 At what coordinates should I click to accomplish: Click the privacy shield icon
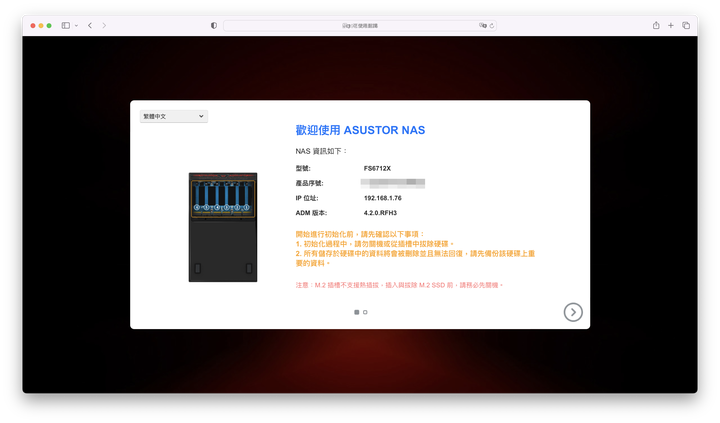214,26
